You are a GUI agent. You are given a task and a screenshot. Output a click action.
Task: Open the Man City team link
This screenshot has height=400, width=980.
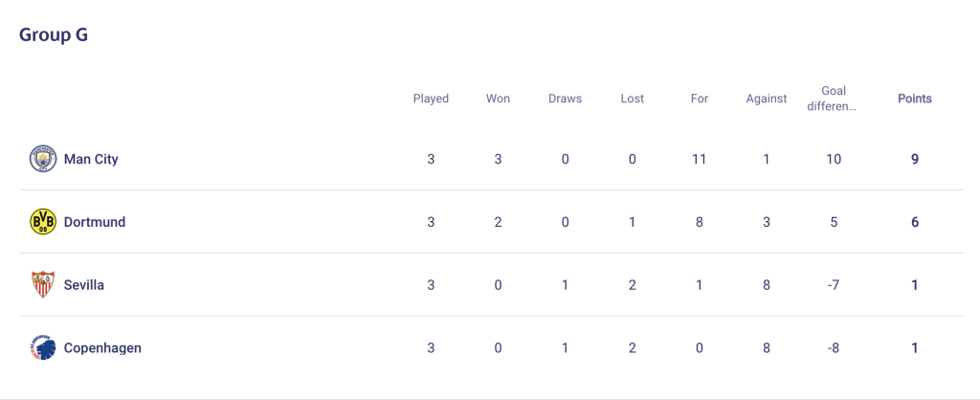click(x=91, y=159)
